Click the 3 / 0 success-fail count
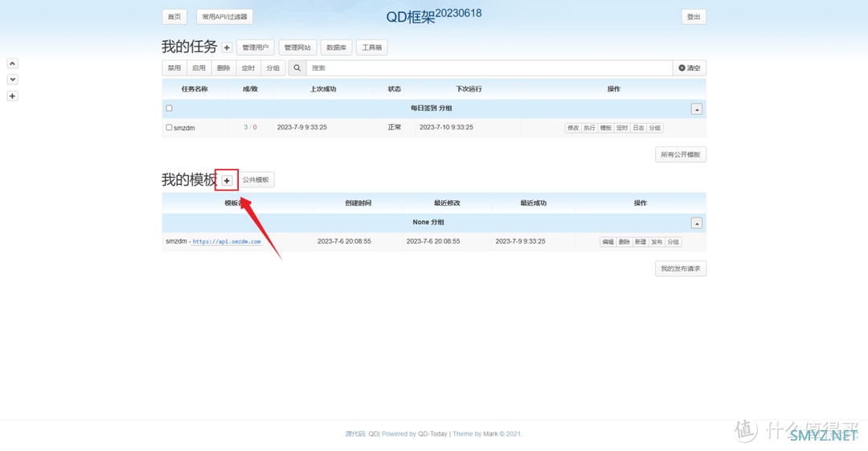This screenshot has height=451, width=868. (x=250, y=128)
